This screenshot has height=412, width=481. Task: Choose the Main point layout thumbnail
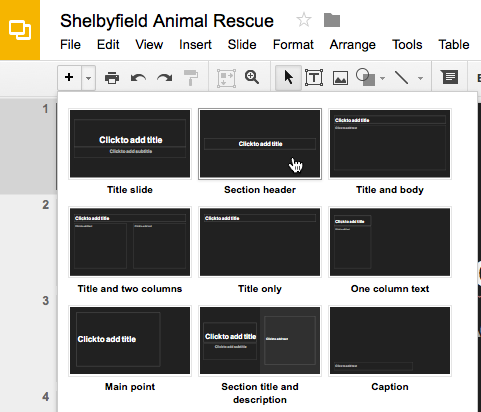point(130,341)
